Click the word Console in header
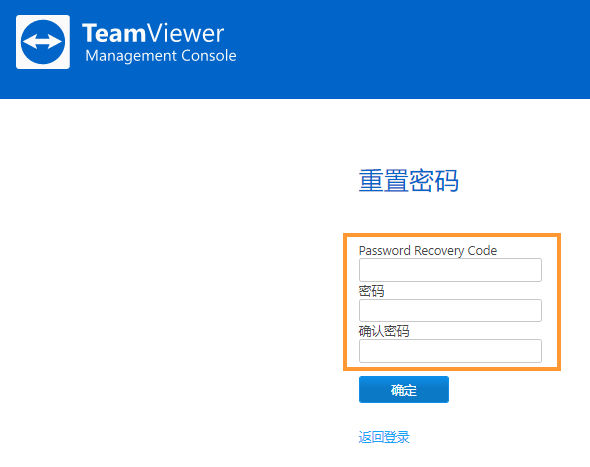Screen dimensions: 590x467 pyautogui.click(x=209, y=56)
